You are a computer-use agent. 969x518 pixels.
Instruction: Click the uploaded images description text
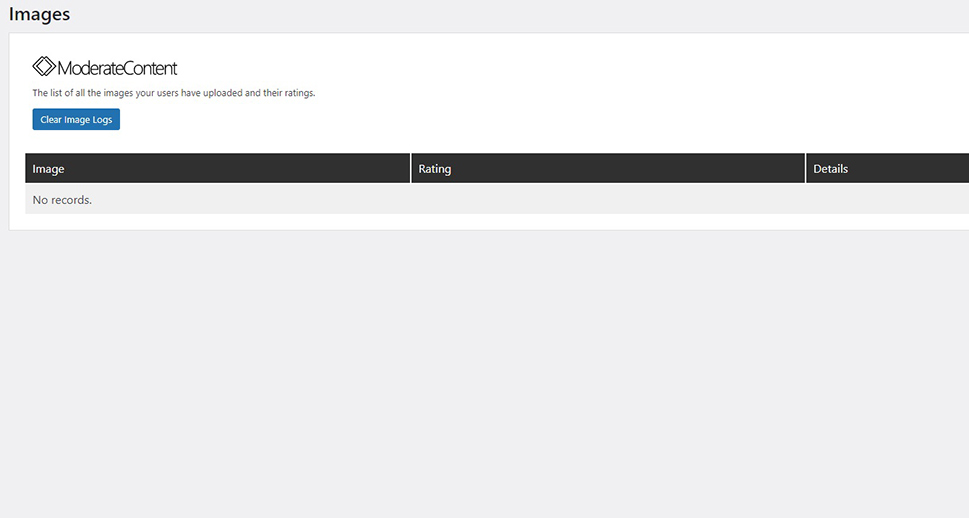(174, 93)
